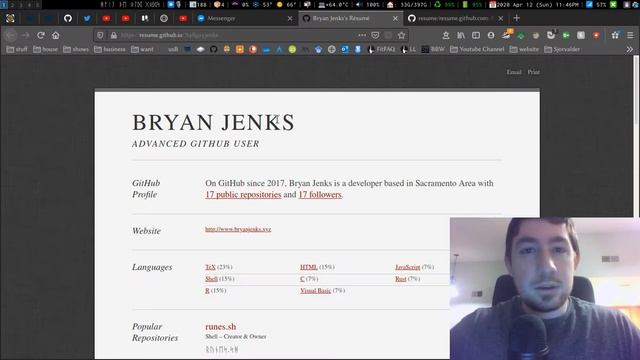
Task: Open the 'house' bookmarks folder
Action: coord(45,49)
